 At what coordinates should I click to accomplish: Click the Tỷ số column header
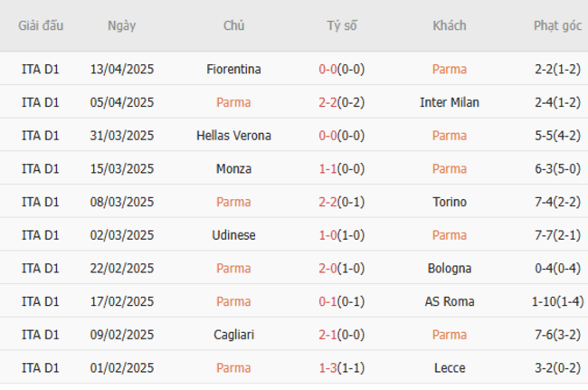[x=342, y=25]
